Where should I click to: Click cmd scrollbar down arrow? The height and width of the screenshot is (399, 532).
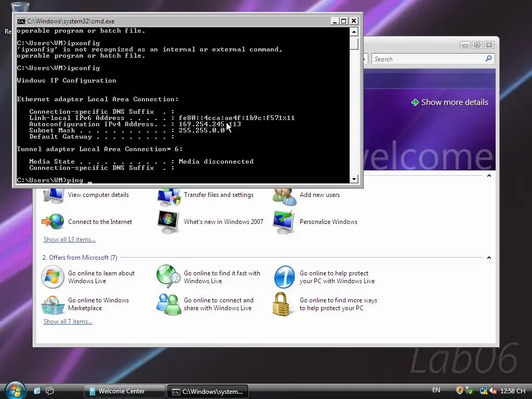pyautogui.click(x=354, y=179)
